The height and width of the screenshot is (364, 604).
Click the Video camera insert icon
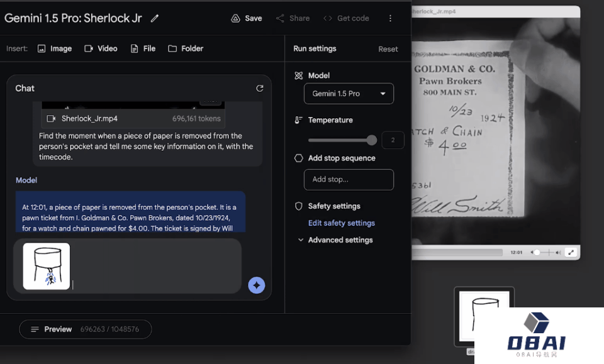coord(89,48)
